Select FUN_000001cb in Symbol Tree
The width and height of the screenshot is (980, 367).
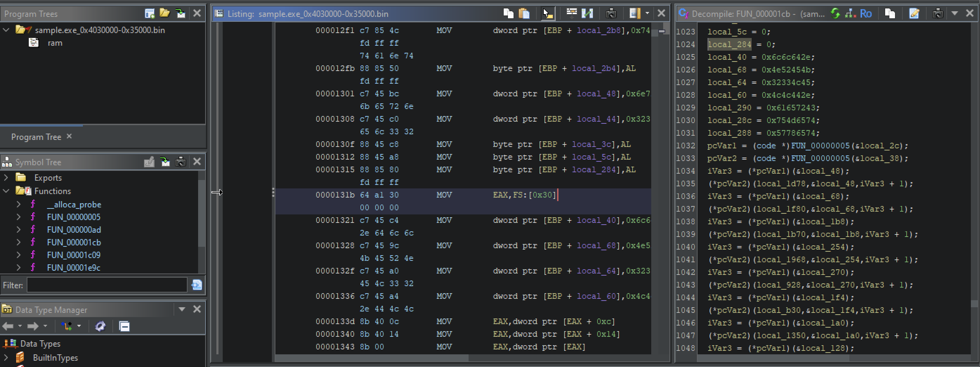74,242
